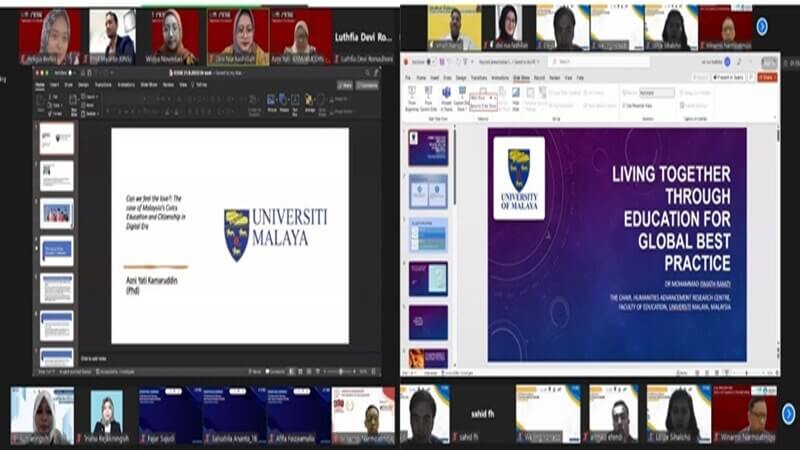Click Format painter icon in left PowerPoint
This screenshot has width=800, height=450.
click(x=55, y=113)
